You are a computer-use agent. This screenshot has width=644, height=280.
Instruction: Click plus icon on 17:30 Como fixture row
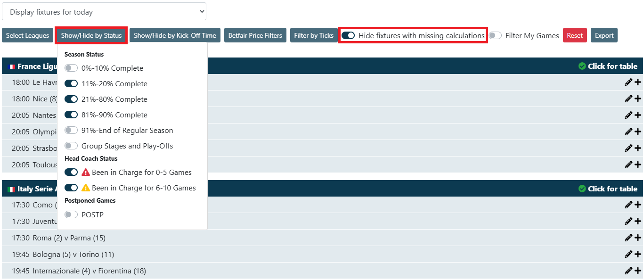coord(638,205)
